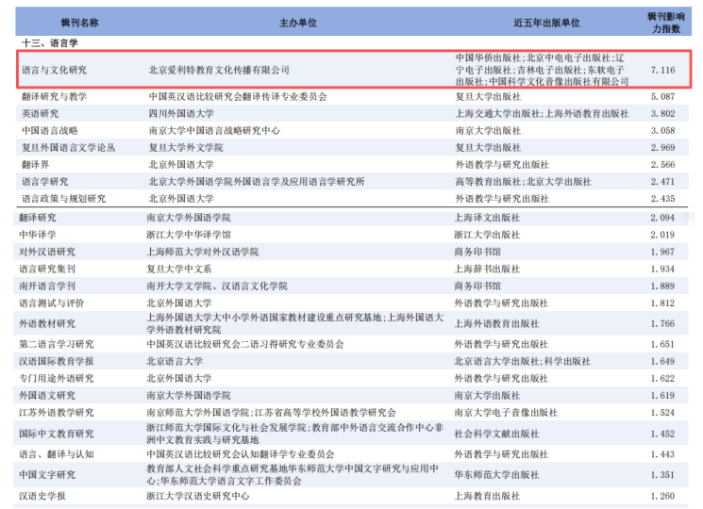Select journal name 语言测试与评价
Screen dimensions: 703x509
(x=52, y=303)
